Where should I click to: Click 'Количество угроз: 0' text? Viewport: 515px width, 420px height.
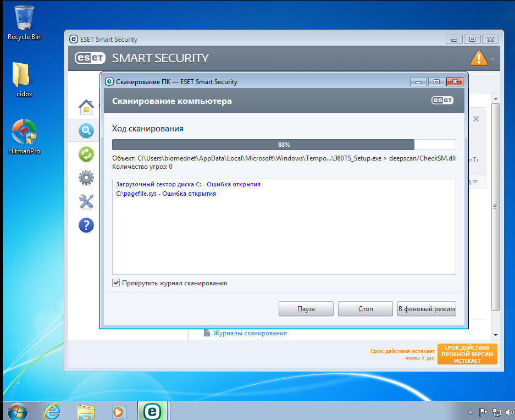(142, 167)
